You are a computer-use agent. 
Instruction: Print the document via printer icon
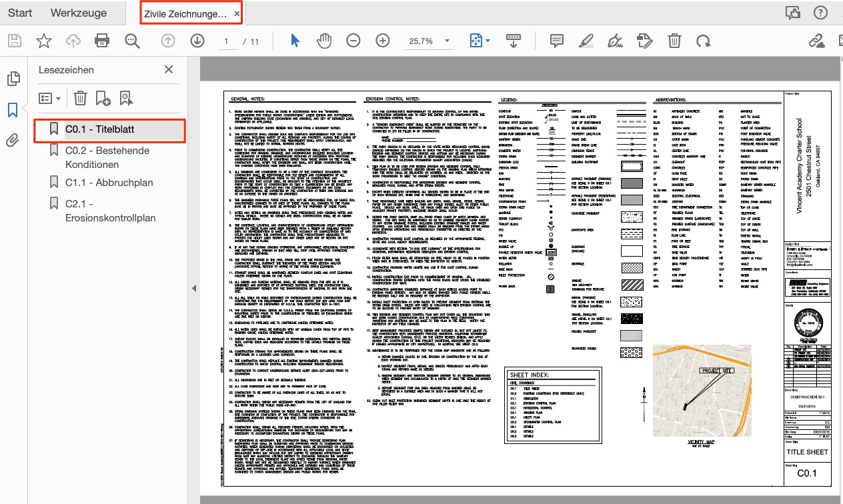pos(102,41)
